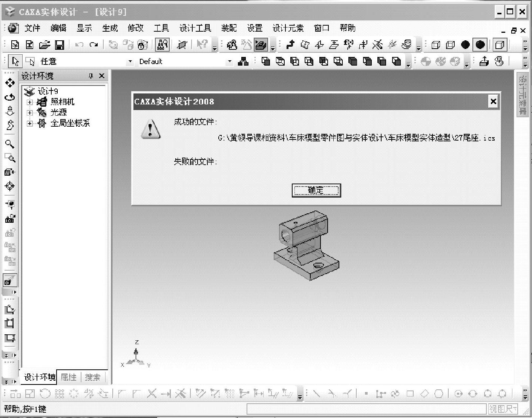Expand the 全局坐标系 tree node
Image resolution: width=532 pixels, height=418 pixels.
pos(30,123)
